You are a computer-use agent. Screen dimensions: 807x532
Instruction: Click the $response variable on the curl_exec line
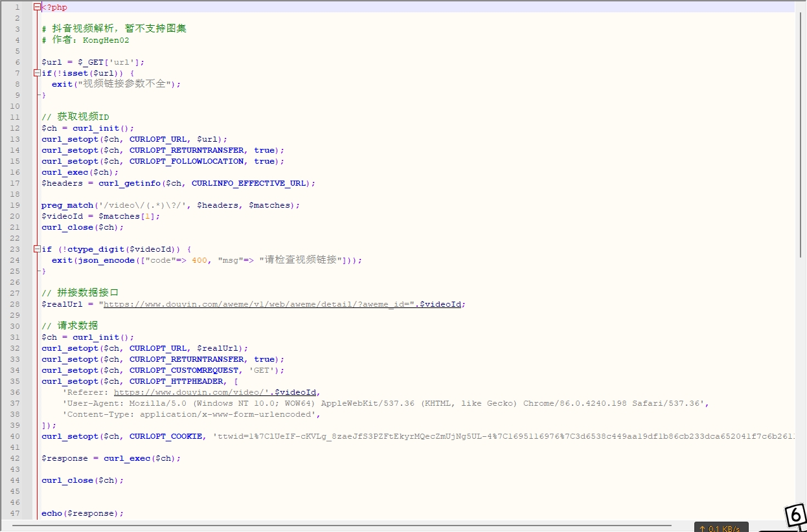tap(65, 458)
